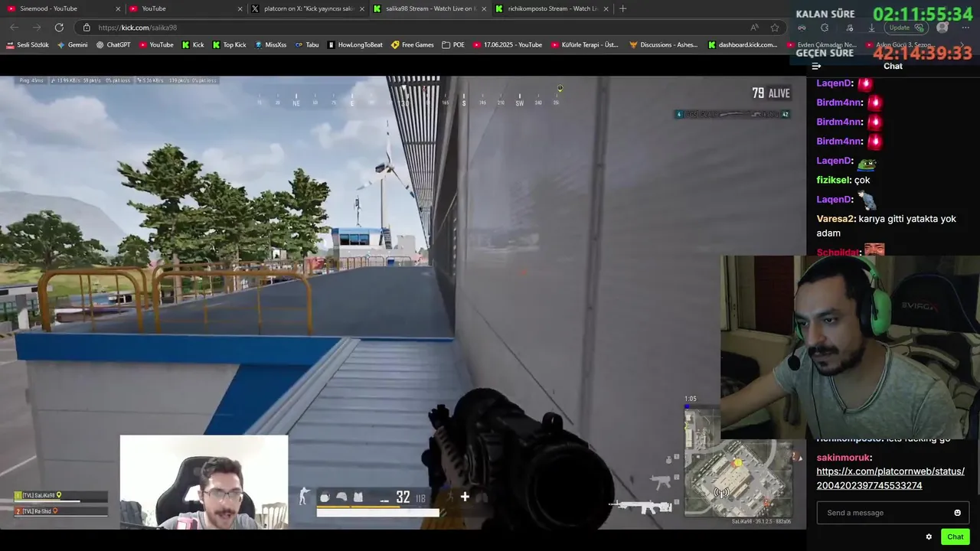The image size is (980, 551).
Task: Reload the kick.com page
Action: point(59,28)
